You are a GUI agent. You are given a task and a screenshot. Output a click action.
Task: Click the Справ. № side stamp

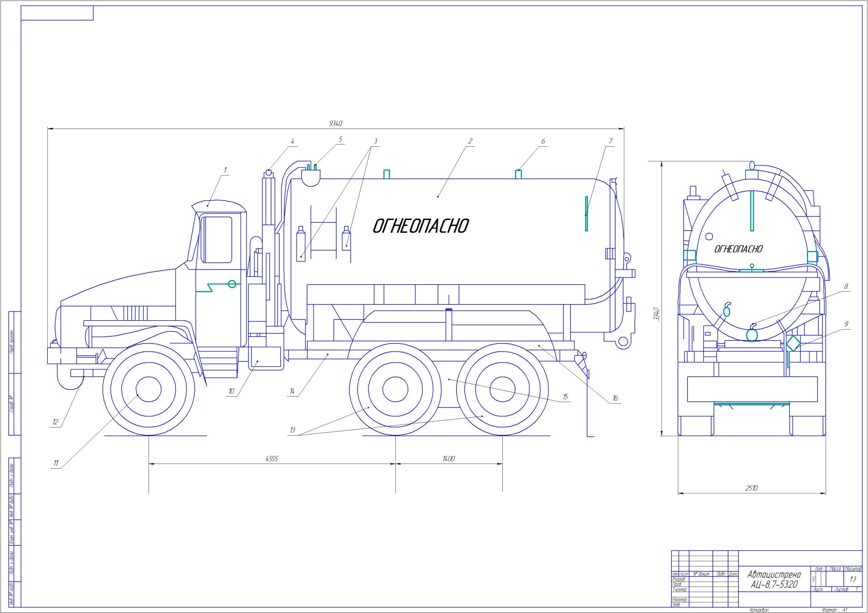point(12,404)
